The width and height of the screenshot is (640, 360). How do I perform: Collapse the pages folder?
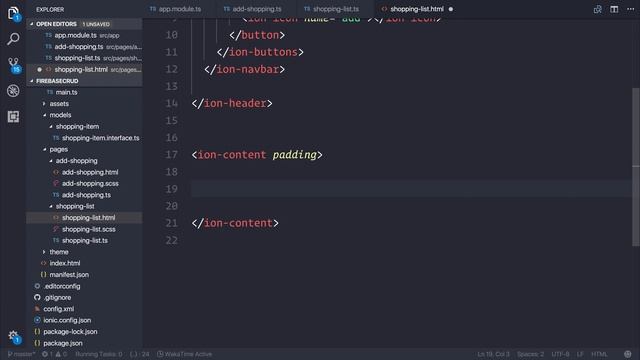click(x=58, y=149)
